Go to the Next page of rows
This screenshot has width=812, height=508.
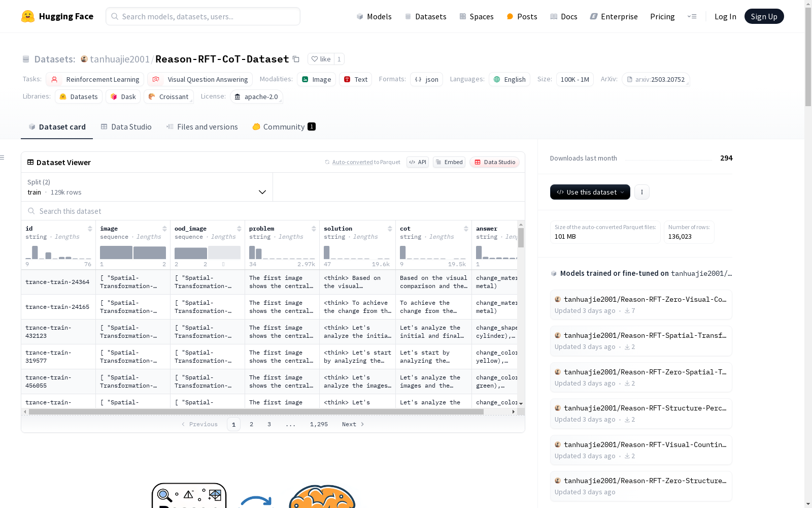tap(353, 424)
